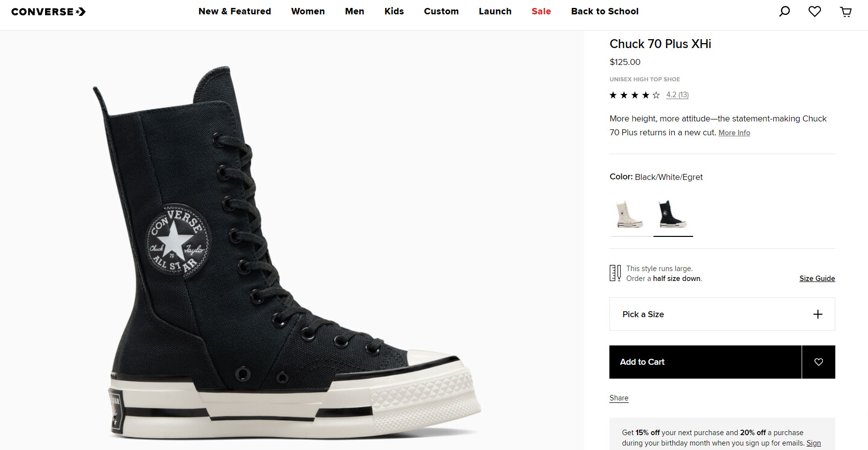Select the black color swatch
This screenshot has width=868, height=450.
click(672, 215)
